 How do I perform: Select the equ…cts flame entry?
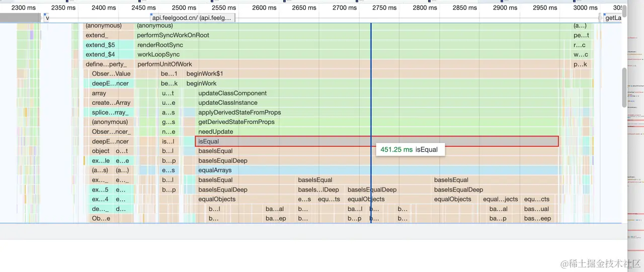537,199
